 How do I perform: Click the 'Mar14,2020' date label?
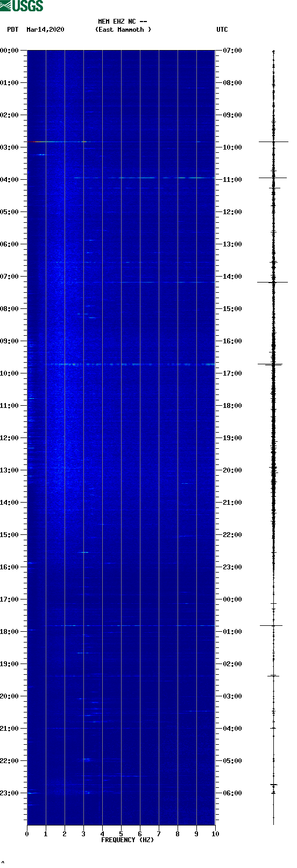pos(45,30)
